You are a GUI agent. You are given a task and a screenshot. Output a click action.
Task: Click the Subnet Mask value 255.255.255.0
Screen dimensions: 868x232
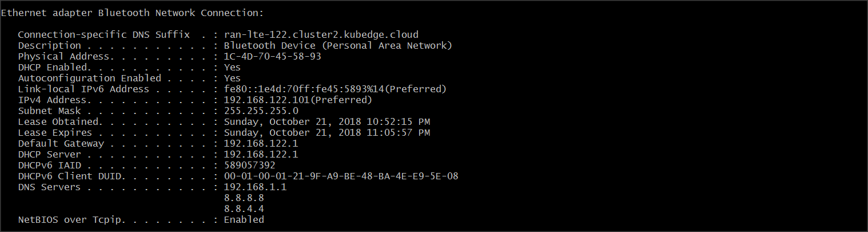click(x=261, y=111)
